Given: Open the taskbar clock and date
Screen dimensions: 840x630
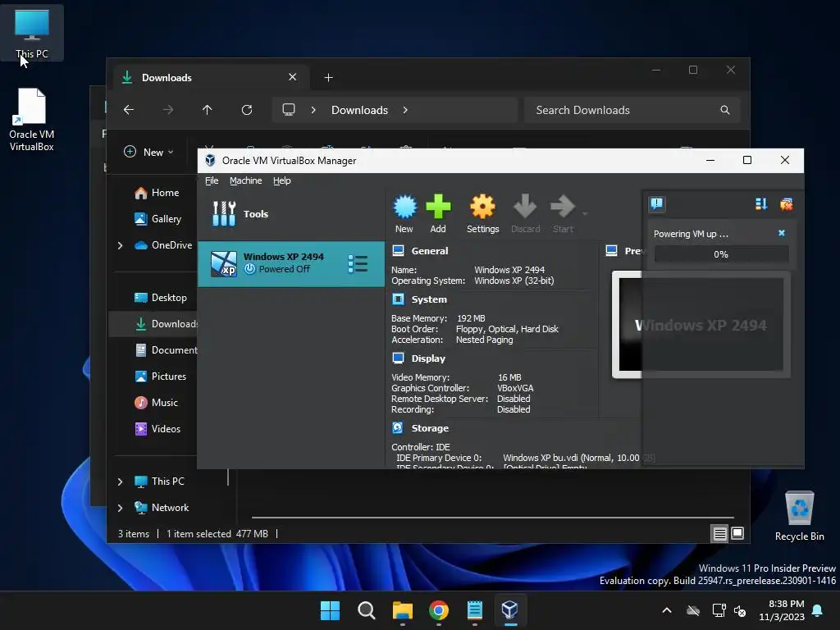Looking at the screenshot, I should coord(782,610).
